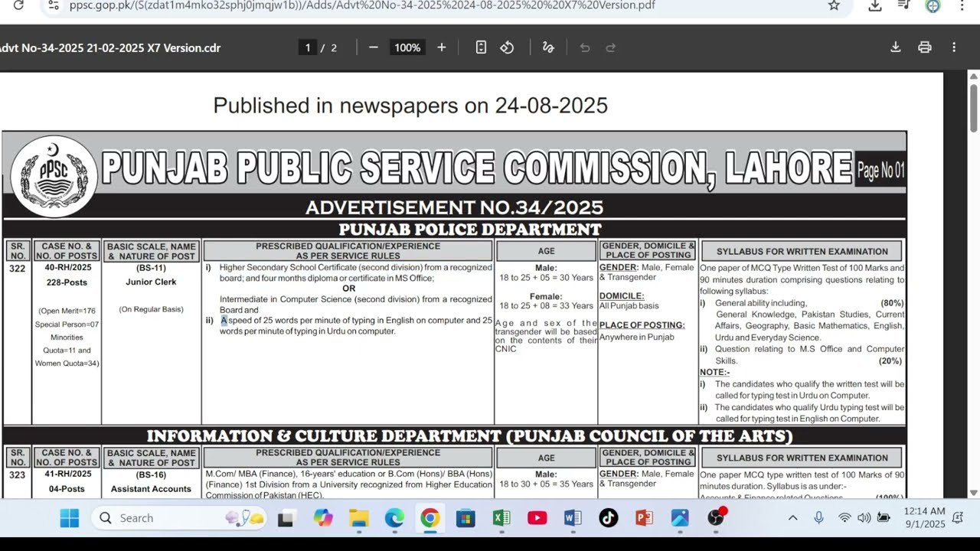This screenshot has height=551, width=980.
Task: Toggle fit-to-page view
Action: point(481,47)
